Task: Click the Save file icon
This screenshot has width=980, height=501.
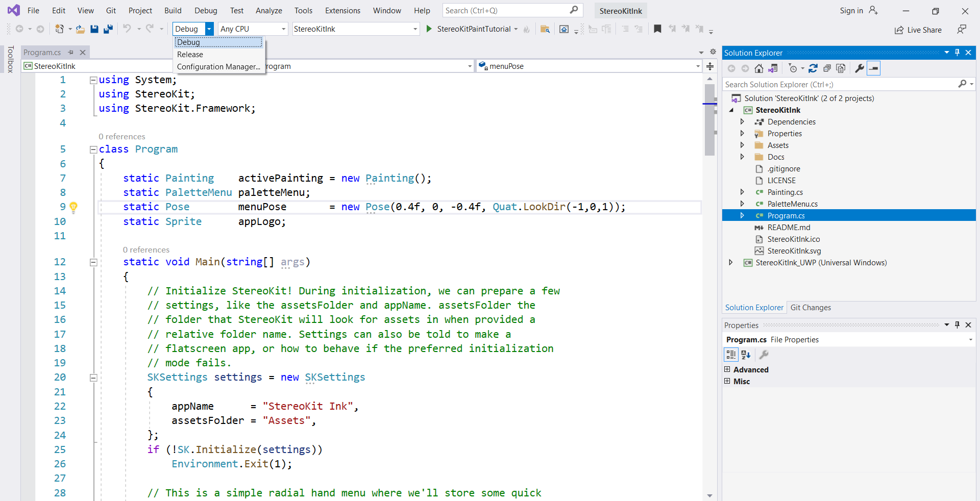Action: click(94, 29)
